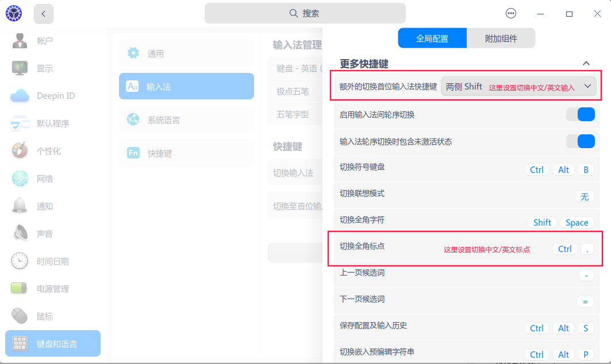Toggle 启用输入法间轮序切换 switch
The image size is (611, 364).
[x=581, y=114]
